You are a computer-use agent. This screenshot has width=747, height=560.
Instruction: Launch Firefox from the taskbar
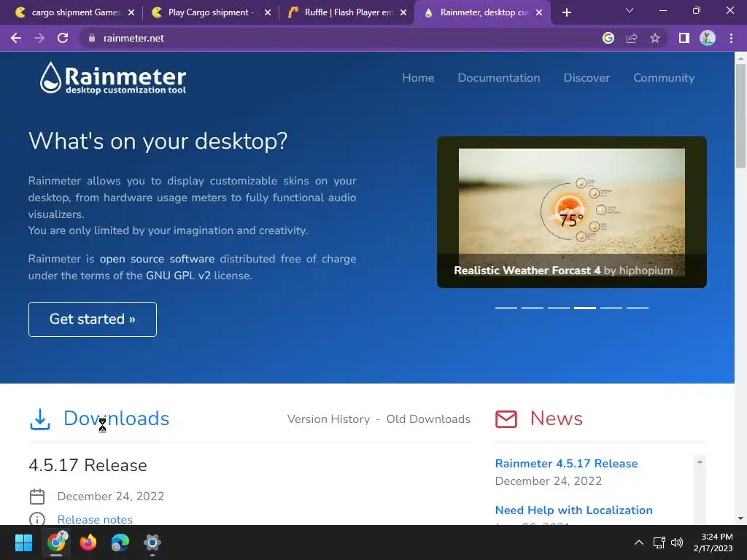pos(88,542)
